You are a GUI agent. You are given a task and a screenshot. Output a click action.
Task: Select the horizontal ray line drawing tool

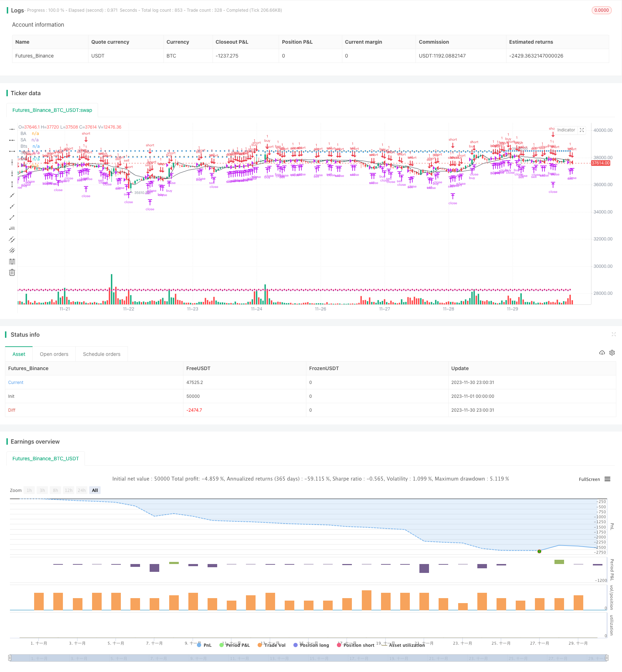tap(12, 140)
